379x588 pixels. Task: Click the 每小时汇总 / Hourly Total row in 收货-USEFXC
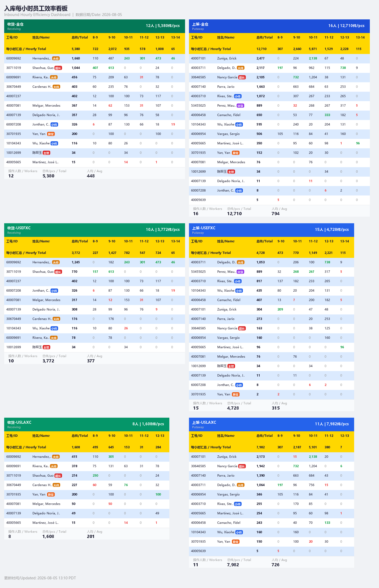tap(94, 253)
